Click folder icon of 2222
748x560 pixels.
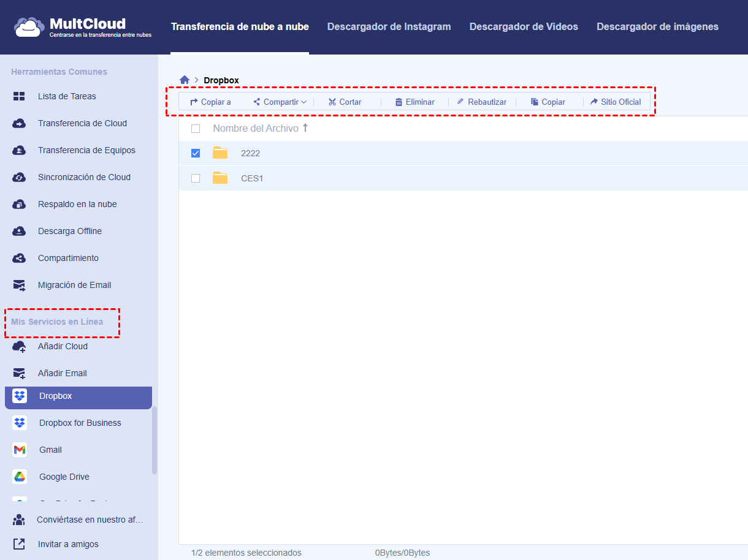coord(220,153)
